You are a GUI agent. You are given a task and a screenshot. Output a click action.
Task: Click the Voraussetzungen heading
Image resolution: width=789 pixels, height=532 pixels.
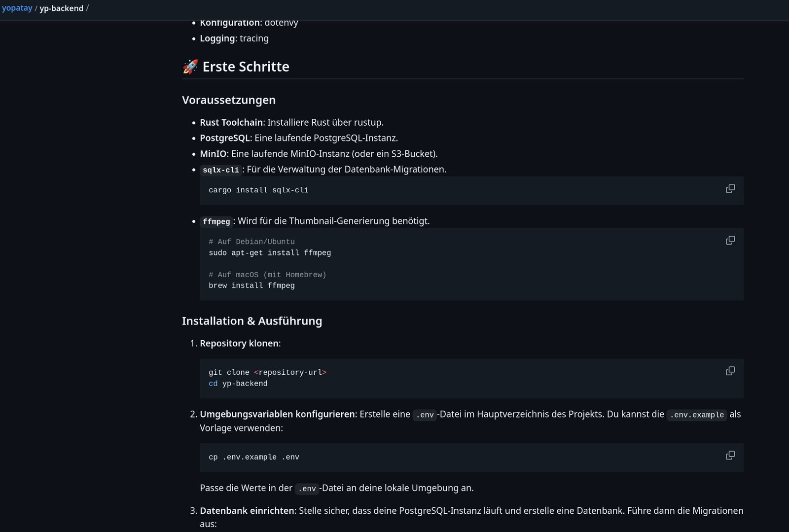229,100
